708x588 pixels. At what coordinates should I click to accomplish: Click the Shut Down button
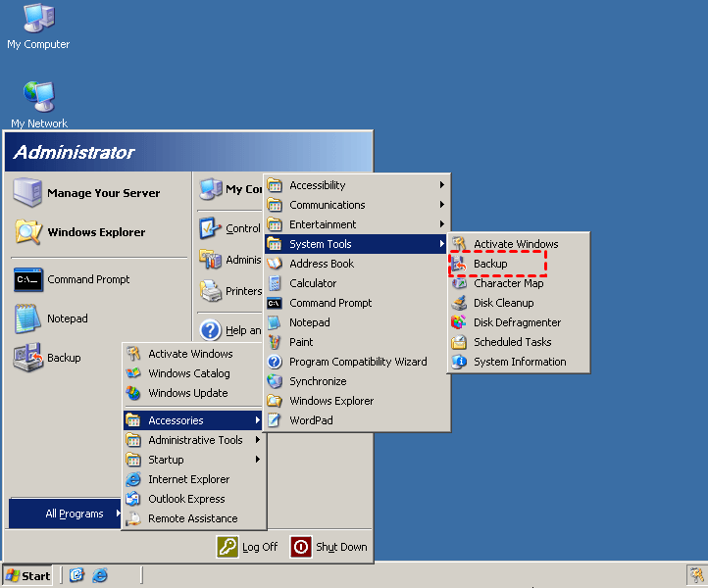329,547
